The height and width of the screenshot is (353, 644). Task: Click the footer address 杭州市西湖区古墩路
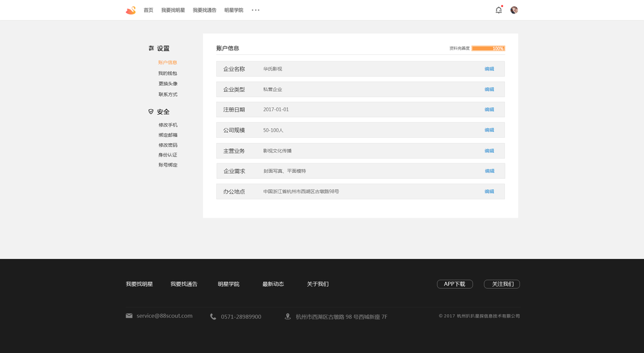pos(341,317)
